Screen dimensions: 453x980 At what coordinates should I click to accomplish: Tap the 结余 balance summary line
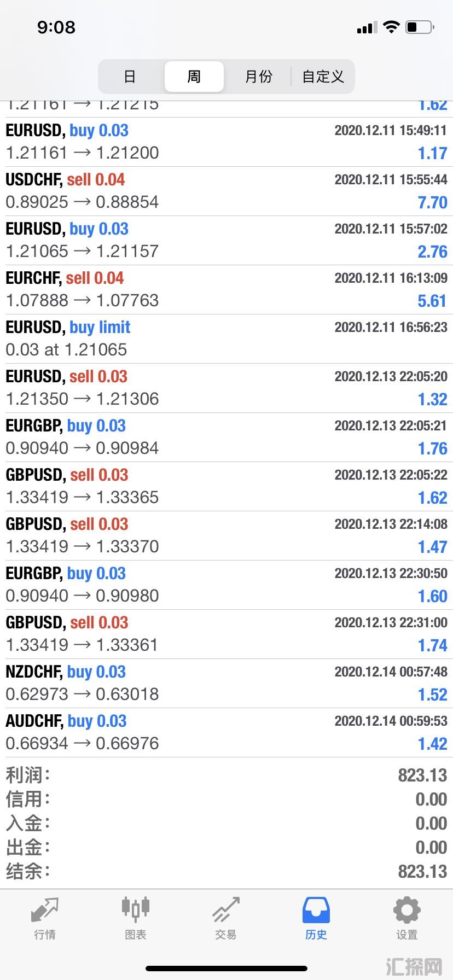pyautogui.click(x=226, y=871)
